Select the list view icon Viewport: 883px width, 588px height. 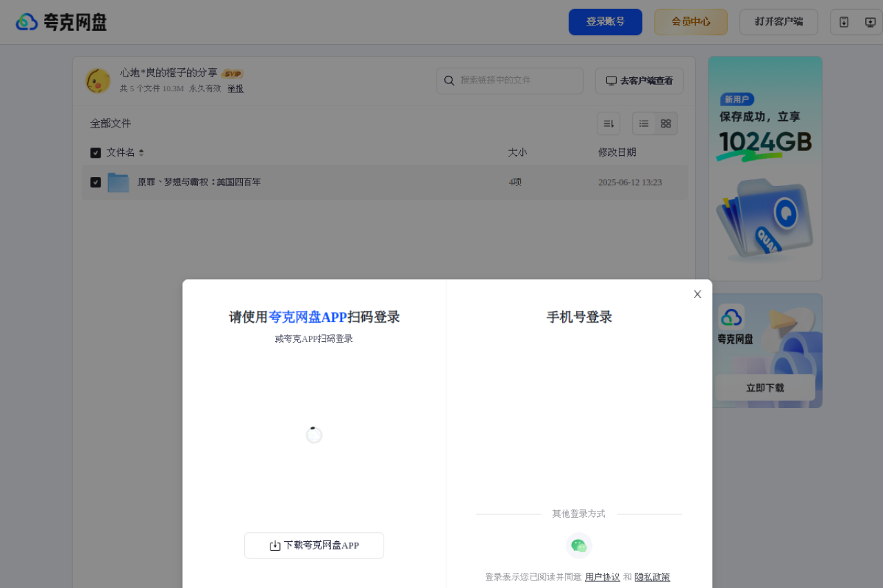(644, 123)
